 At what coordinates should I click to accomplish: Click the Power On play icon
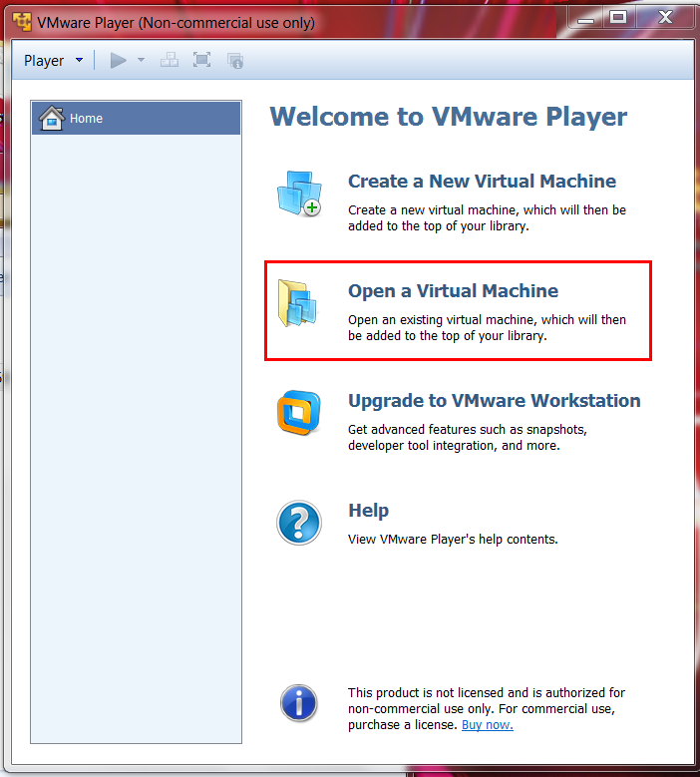point(118,61)
